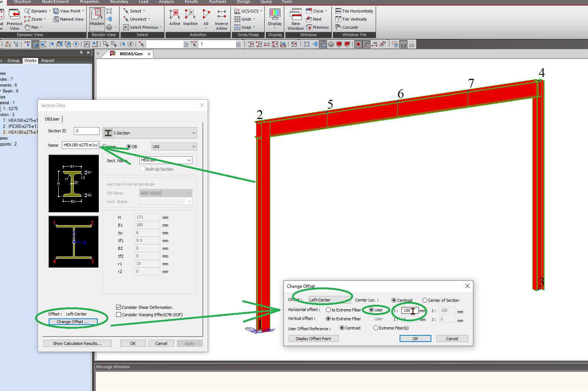Click Cancel in Change Offset dialog
Screen dimensions: 588x391
click(x=452, y=339)
